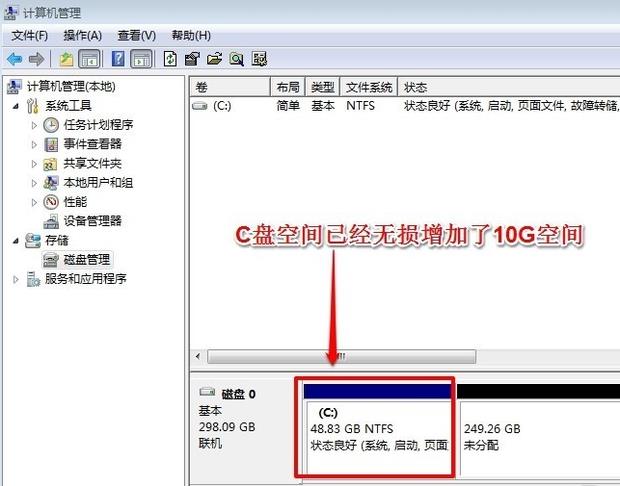This screenshot has width=620, height=486.
Task: Expand the 本地用户和组 node
Action: 34,183
